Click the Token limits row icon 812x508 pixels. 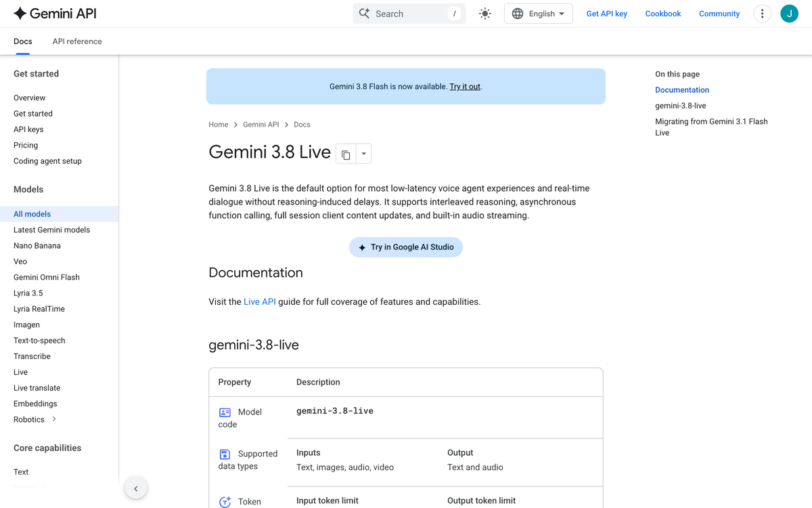pos(225,502)
